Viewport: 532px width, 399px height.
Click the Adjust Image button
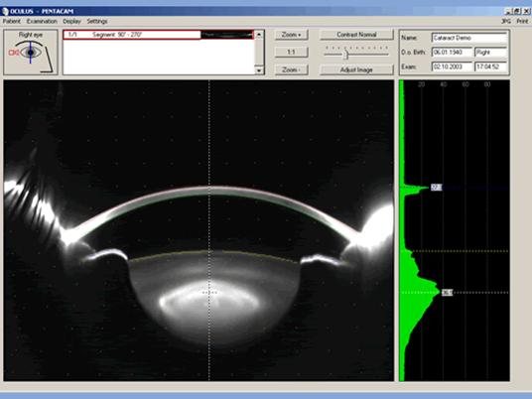tap(356, 69)
